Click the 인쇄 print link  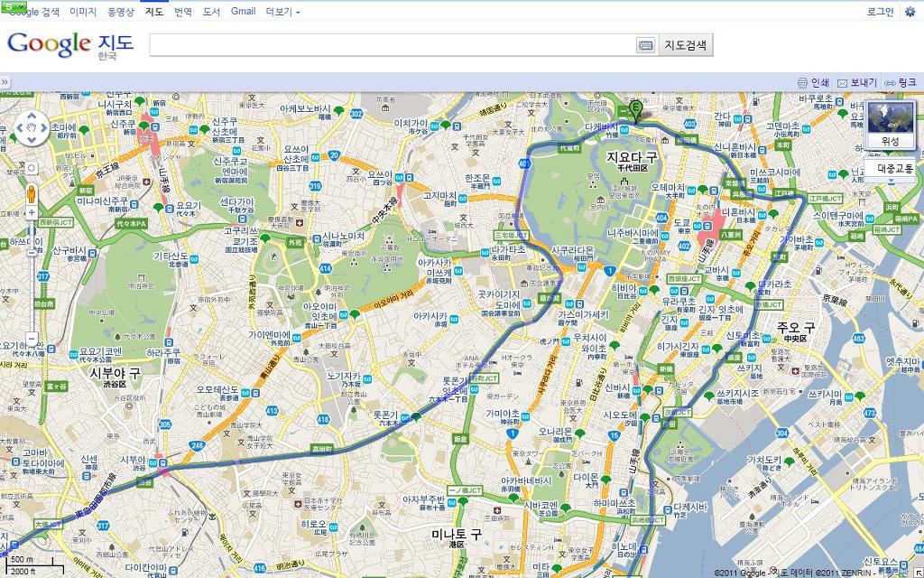point(813,82)
